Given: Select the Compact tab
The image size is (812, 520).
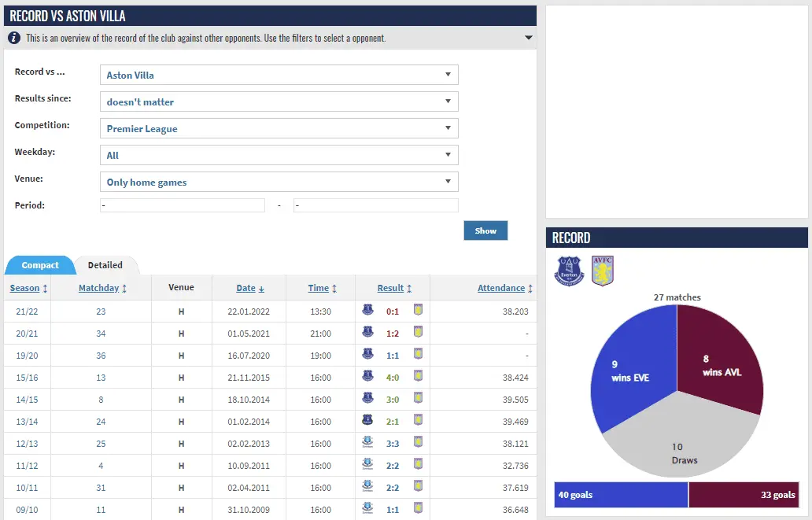Looking at the screenshot, I should [40, 266].
